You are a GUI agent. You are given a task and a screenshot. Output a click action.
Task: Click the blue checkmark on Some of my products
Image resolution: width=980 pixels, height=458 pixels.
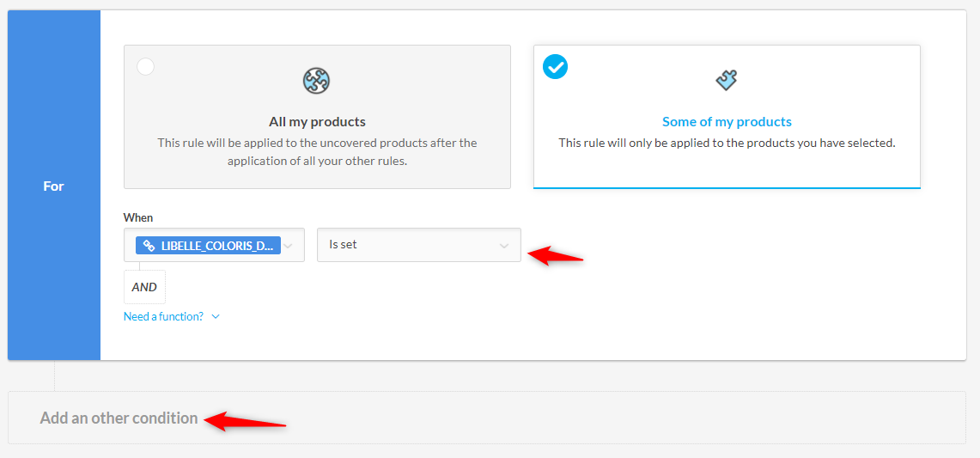click(x=555, y=67)
